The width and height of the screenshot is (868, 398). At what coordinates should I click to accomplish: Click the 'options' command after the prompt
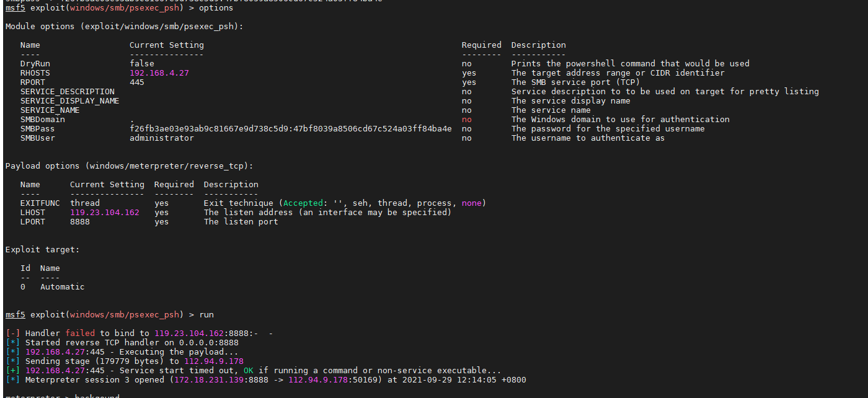click(216, 7)
